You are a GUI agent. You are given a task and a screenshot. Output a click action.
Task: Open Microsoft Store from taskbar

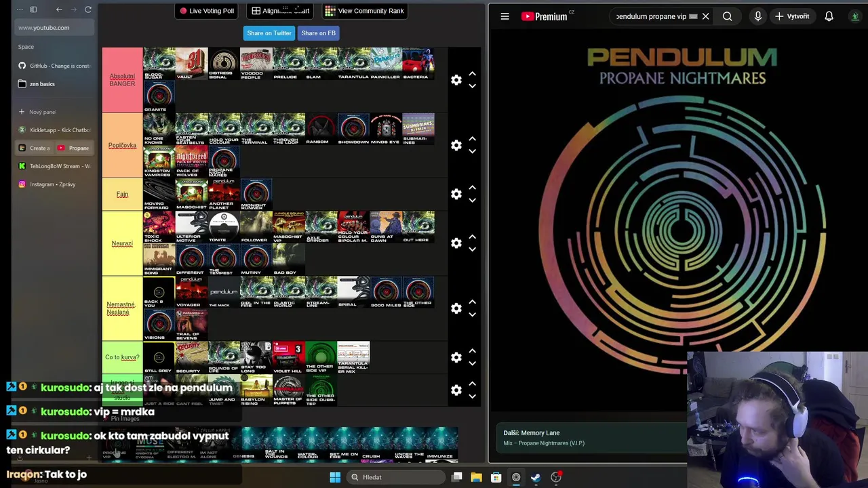pyautogui.click(x=496, y=477)
